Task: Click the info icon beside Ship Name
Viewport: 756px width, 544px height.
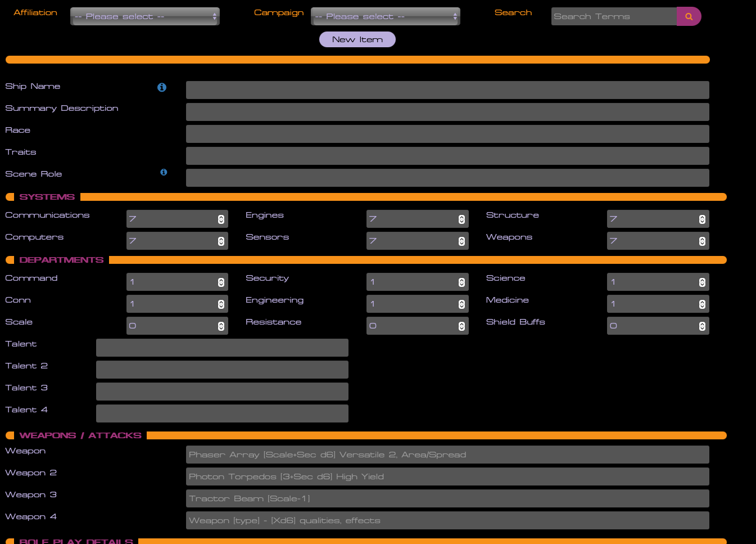Action: [162, 87]
